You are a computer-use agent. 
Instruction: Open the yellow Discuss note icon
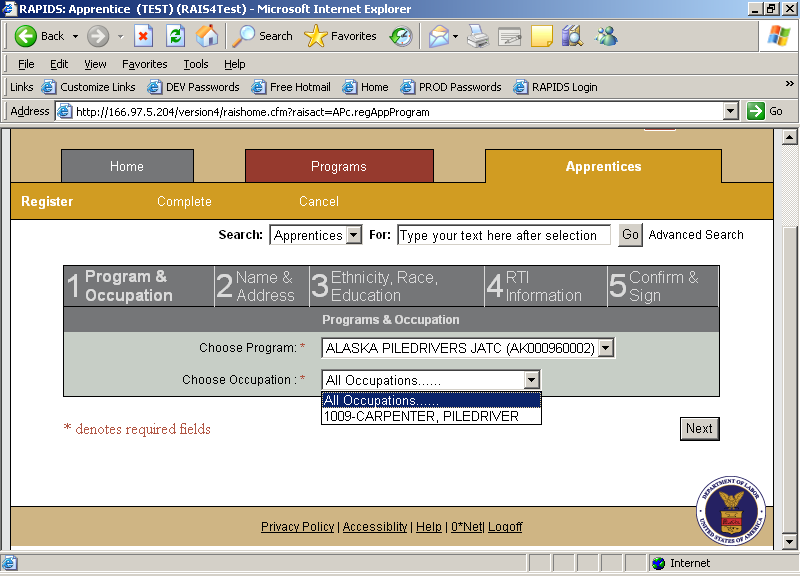click(541, 36)
